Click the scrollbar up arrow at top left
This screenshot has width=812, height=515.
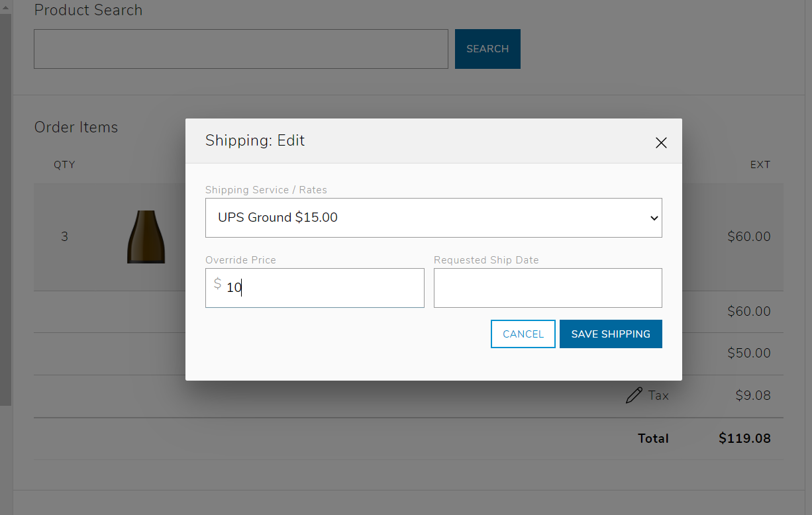[x=6, y=5]
